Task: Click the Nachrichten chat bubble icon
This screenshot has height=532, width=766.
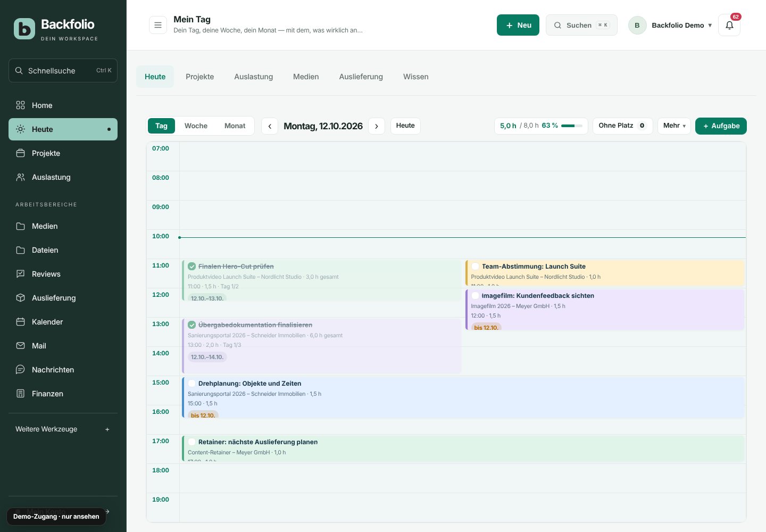Action: [21, 370]
